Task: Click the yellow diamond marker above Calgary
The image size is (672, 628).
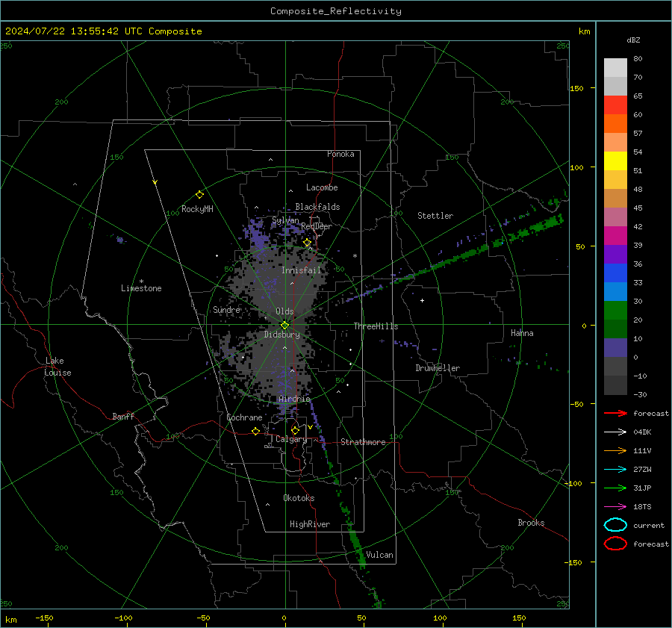Action: pyautogui.click(x=295, y=430)
